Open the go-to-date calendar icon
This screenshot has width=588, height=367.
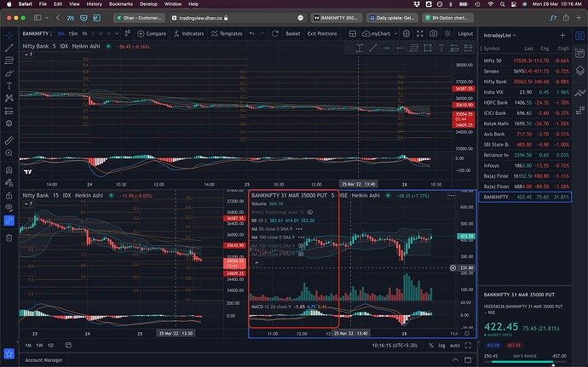coord(68,345)
